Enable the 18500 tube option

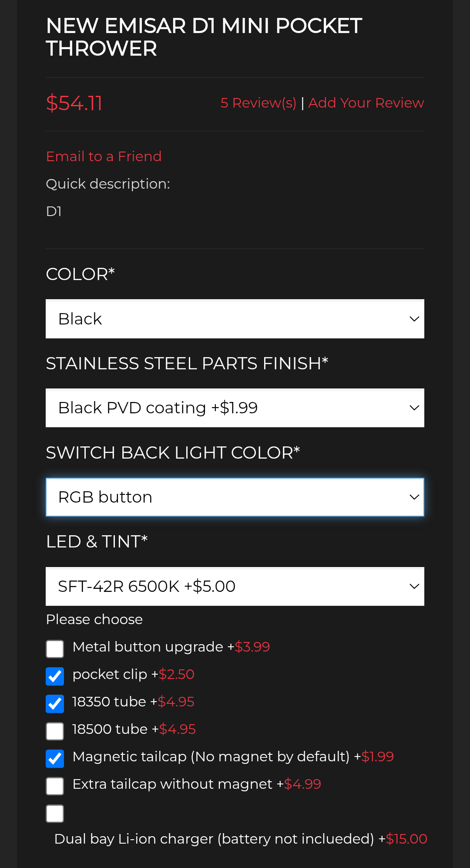coord(55,731)
